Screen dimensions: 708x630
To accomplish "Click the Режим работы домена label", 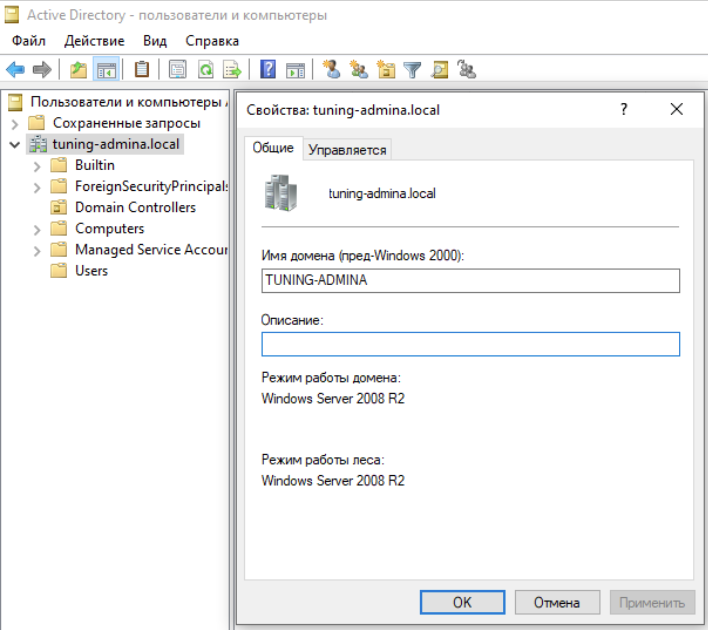I will tap(331, 378).
